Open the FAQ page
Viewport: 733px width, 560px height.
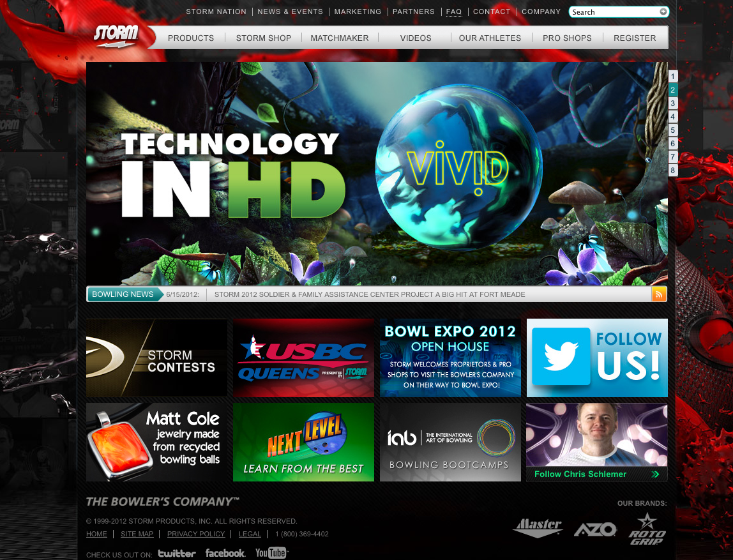[453, 11]
